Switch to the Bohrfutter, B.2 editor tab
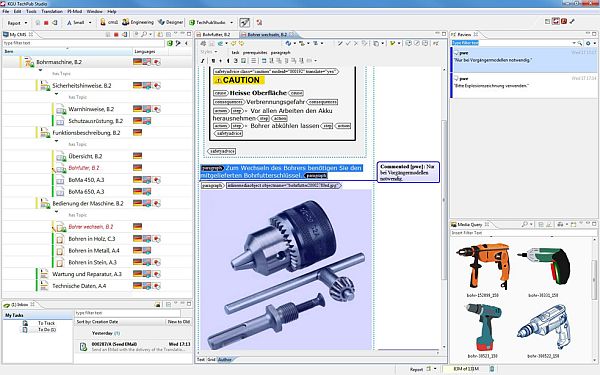The width and height of the screenshot is (600, 375). [216, 34]
